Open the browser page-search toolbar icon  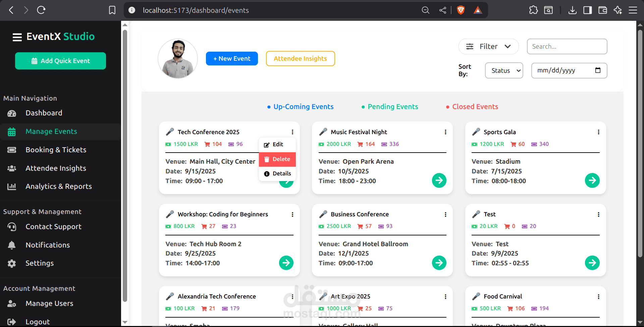pos(548,10)
